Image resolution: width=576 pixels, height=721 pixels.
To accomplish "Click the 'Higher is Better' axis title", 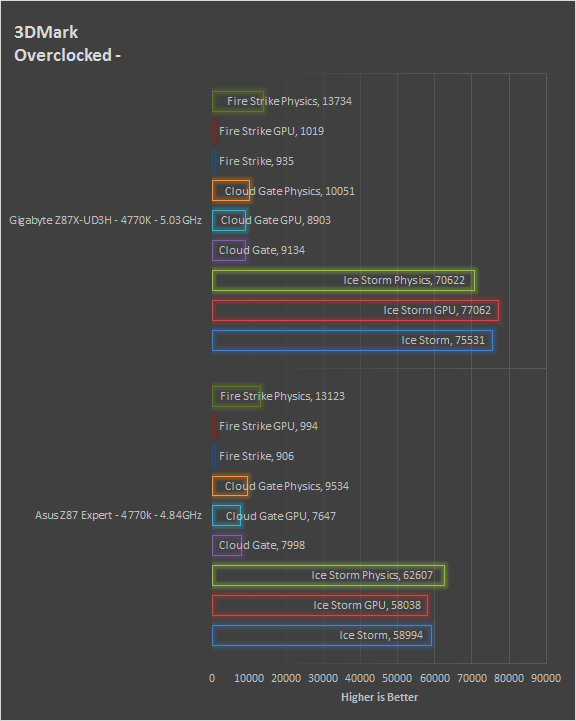I will 380,698.
